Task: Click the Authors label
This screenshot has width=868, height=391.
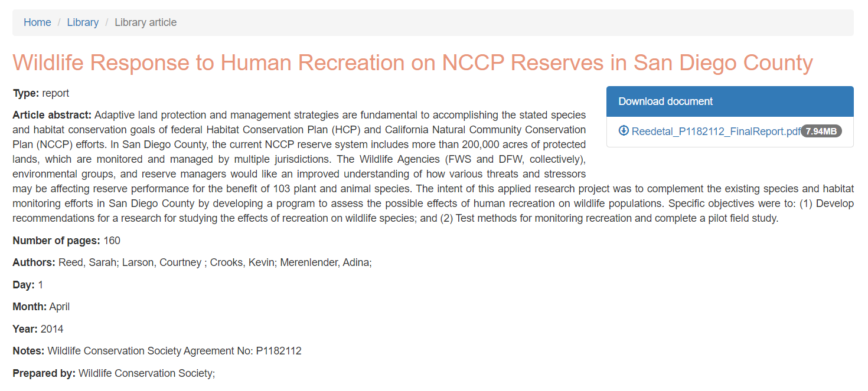Action: point(34,262)
